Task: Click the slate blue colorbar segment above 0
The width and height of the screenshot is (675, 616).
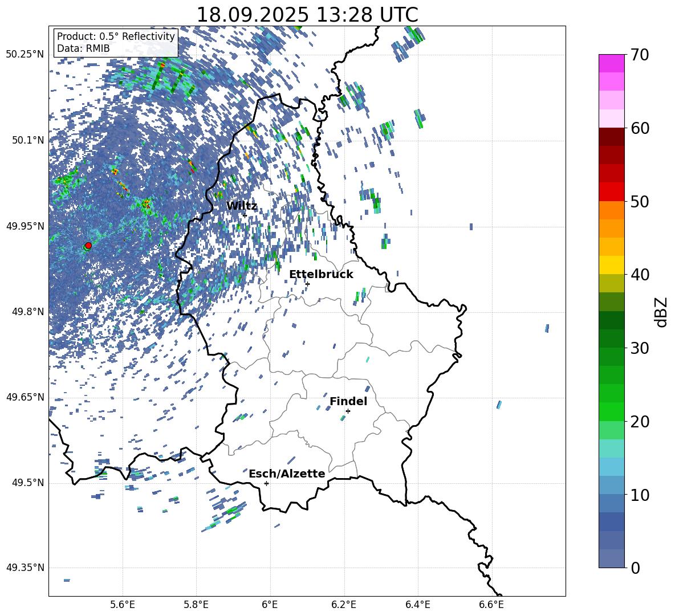Action: click(x=611, y=558)
